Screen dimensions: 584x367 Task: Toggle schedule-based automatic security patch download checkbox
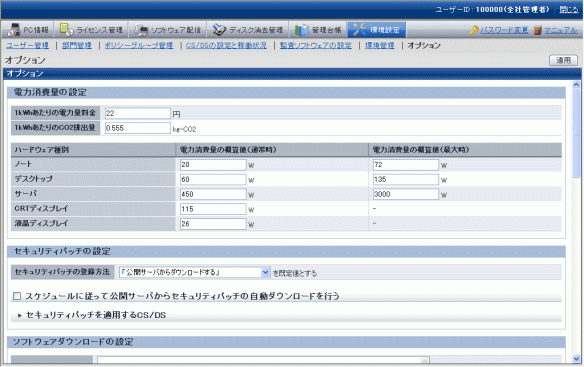17,296
